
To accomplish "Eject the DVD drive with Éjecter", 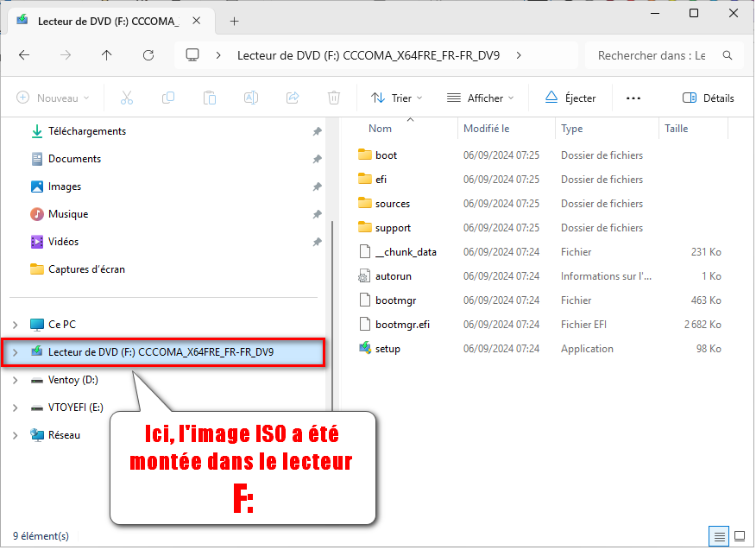I will (x=570, y=98).
